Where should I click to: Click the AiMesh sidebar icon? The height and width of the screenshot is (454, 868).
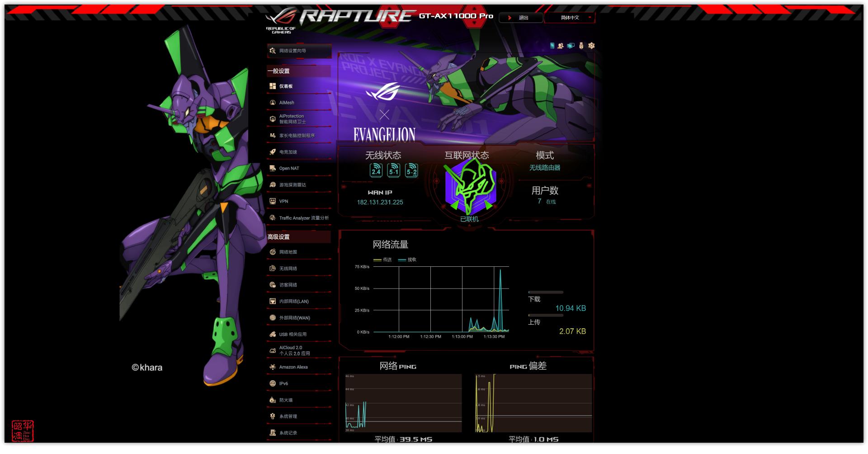click(x=273, y=103)
